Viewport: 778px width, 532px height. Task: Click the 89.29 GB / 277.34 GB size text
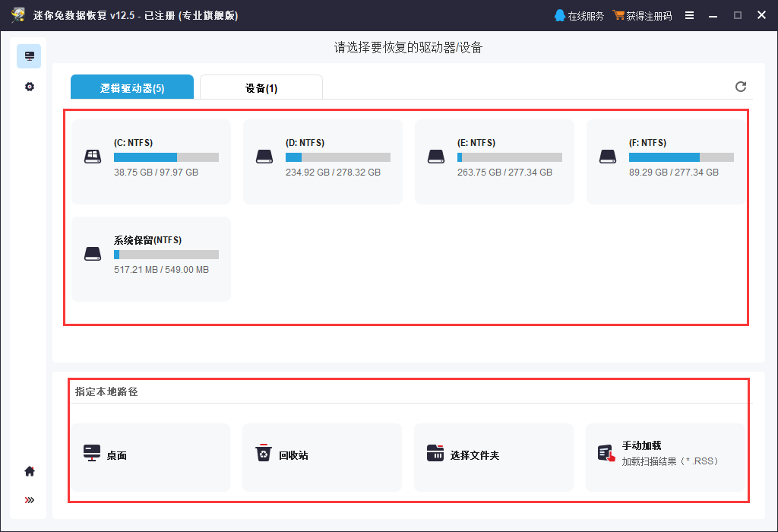[674, 173]
